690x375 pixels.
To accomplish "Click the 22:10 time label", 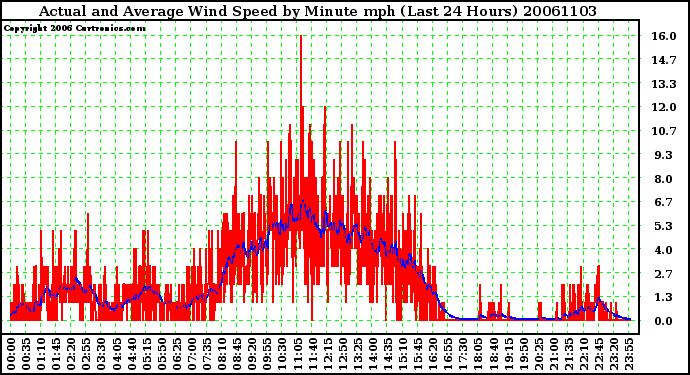I will 584,354.
